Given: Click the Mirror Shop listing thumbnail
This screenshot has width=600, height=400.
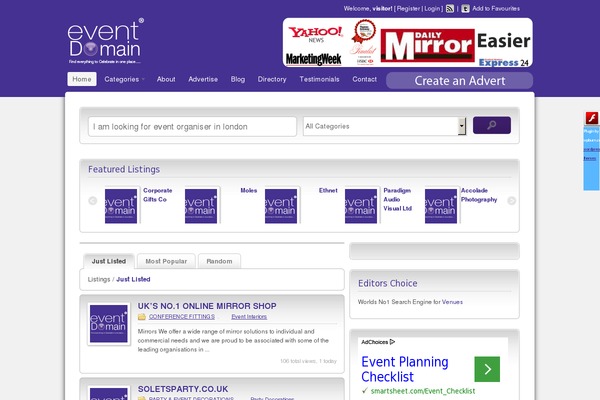Looking at the screenshot, I should [109, 324].
